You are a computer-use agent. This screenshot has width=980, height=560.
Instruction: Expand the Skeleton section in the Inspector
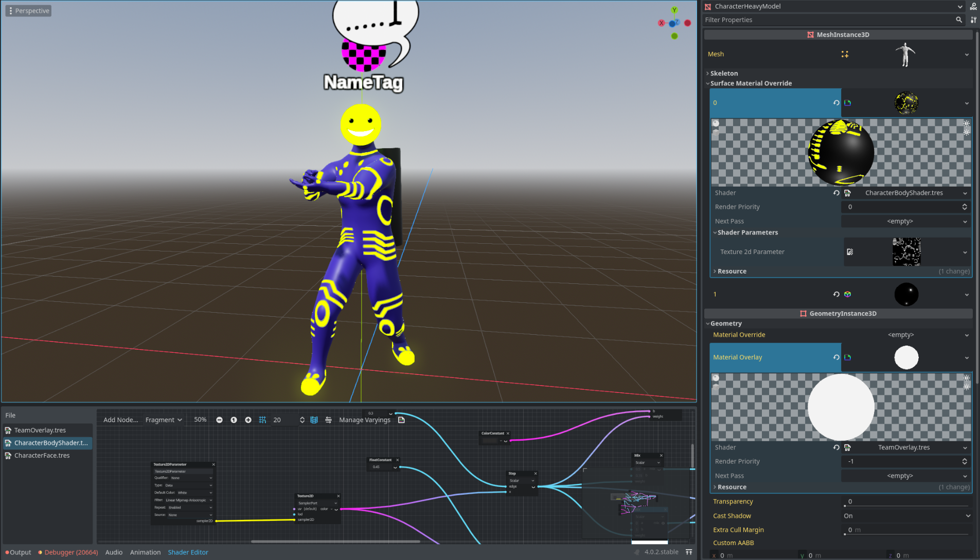pos(723,73)
